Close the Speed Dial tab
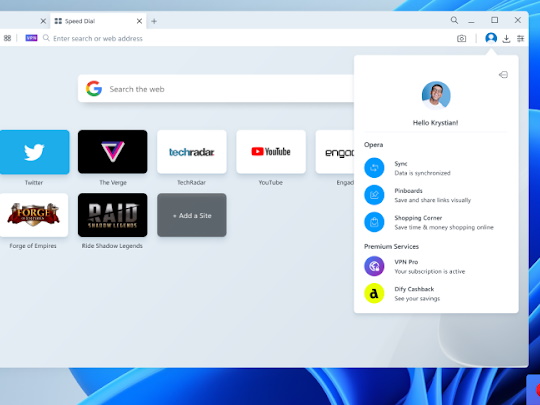Image resolution: width=540 pixels, height=405 pixels. (x=139, y=21)
